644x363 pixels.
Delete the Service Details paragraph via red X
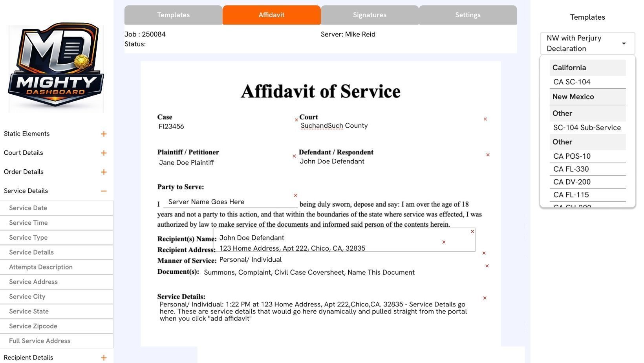[485, 298]
